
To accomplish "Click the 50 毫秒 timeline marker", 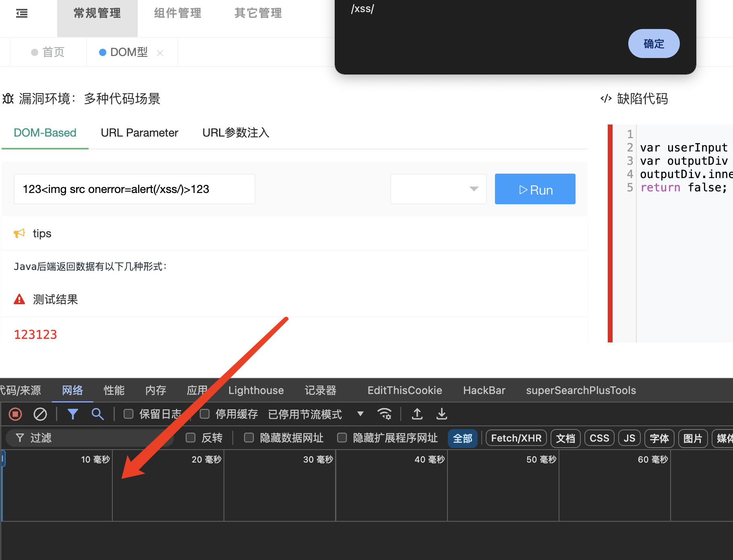I will 541,459.
